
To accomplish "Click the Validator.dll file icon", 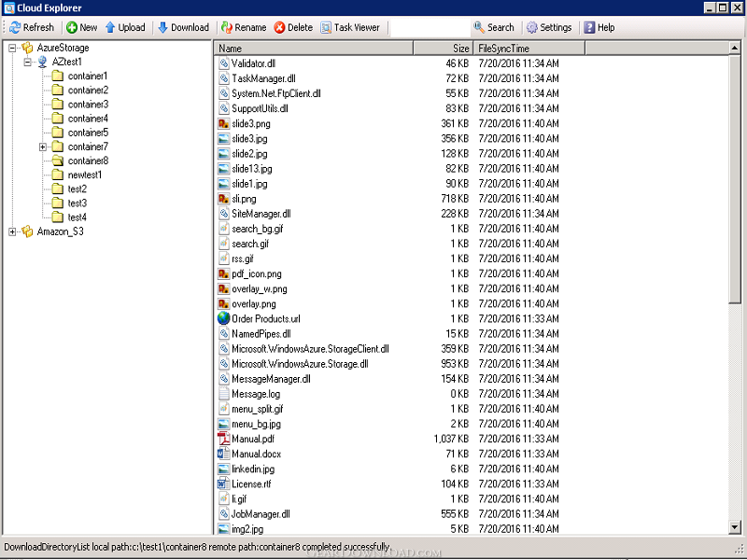I will [x=223, y=63].
